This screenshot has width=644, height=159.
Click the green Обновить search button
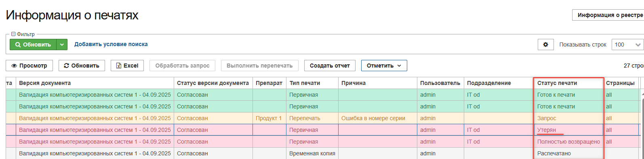pyautogui.click(x=33, y=45)
